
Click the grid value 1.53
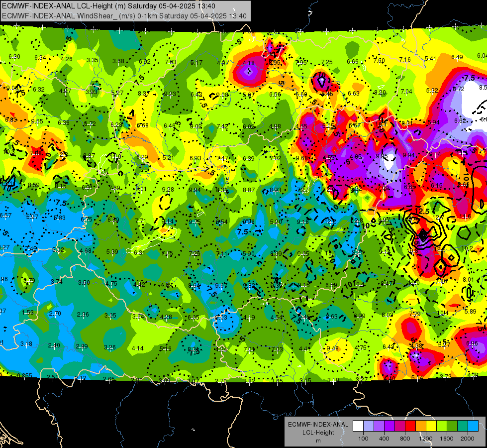28,312
